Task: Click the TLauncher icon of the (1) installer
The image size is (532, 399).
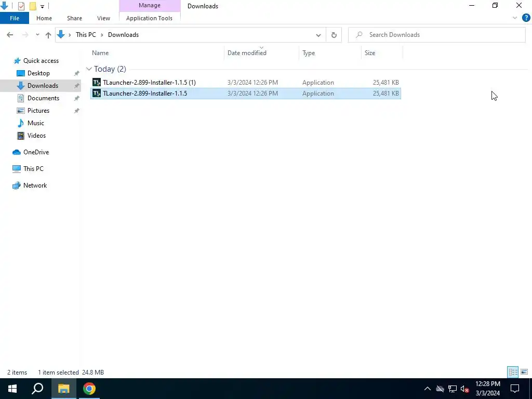Action: pos(97,83)
